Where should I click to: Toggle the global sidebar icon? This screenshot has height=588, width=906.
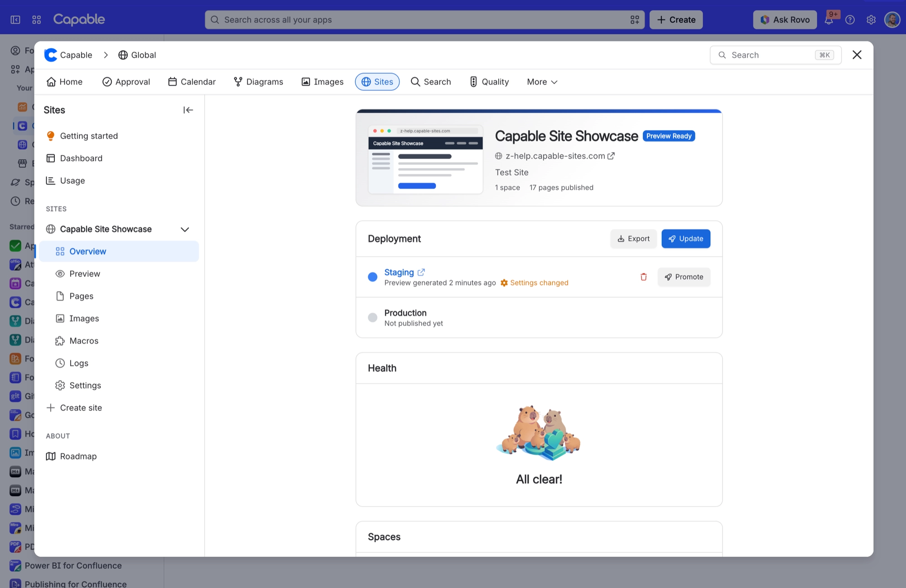point(15,20)
